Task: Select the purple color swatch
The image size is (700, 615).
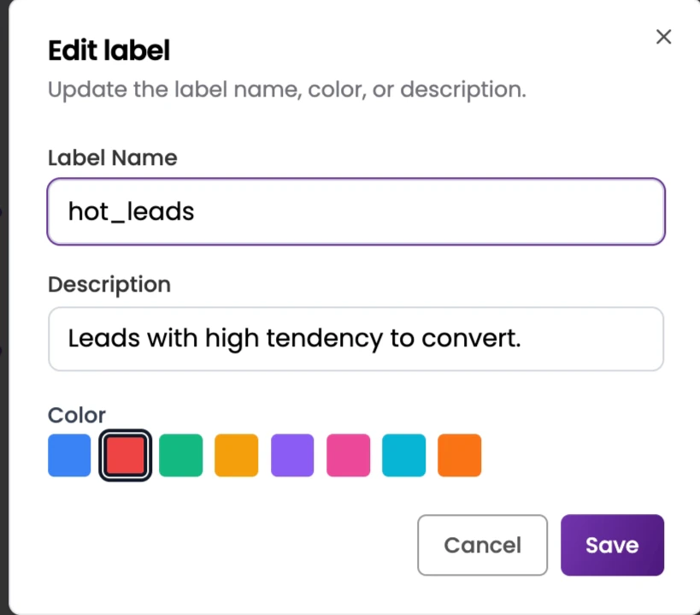Action: pos(291,455)
